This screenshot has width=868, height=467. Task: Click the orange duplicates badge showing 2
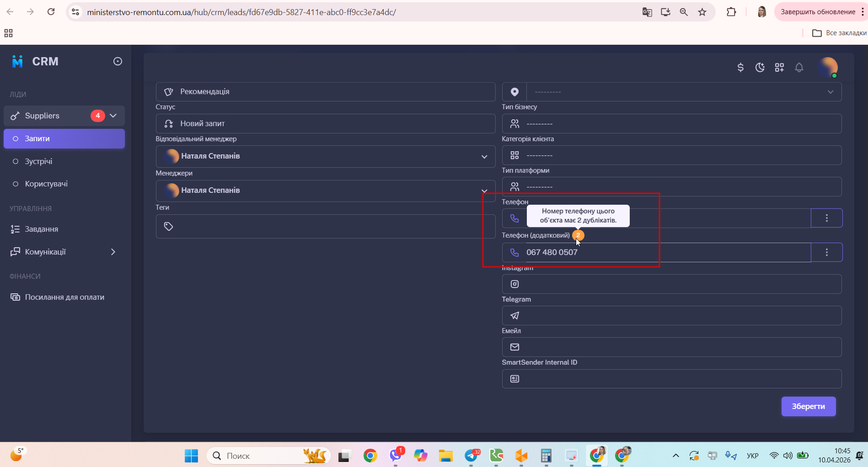578,235
